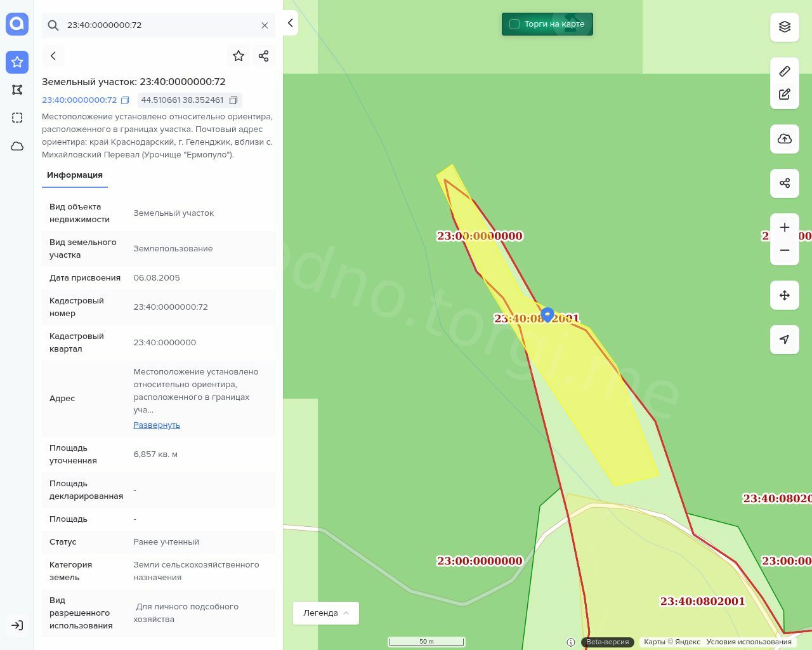Copy coordinates 44.510661 38.352461
This screenshot has width=812, height=650.
(x=233, y=100)
